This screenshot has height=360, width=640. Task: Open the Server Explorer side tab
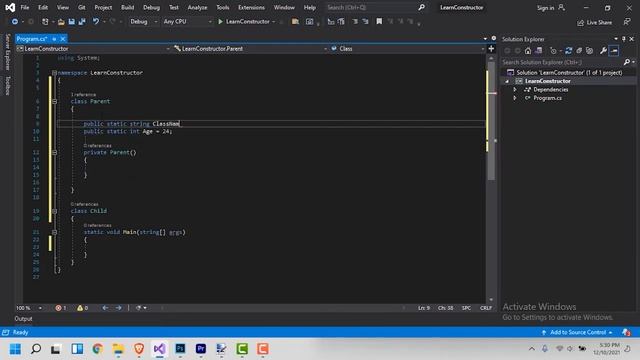[x=7, y=52]
